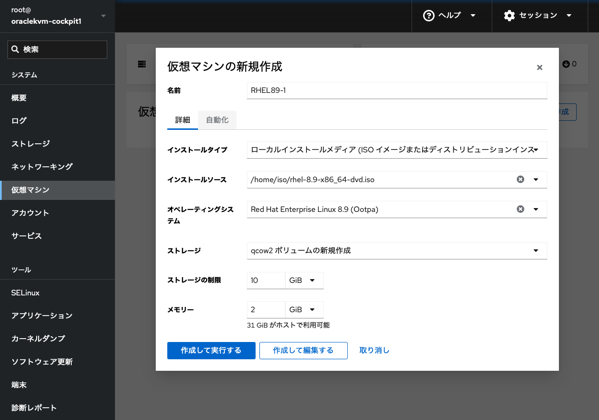Screen dimensions: 599x420
Task: Open アプリケーション in the sidebar
Action: click(x=57, y=316)
